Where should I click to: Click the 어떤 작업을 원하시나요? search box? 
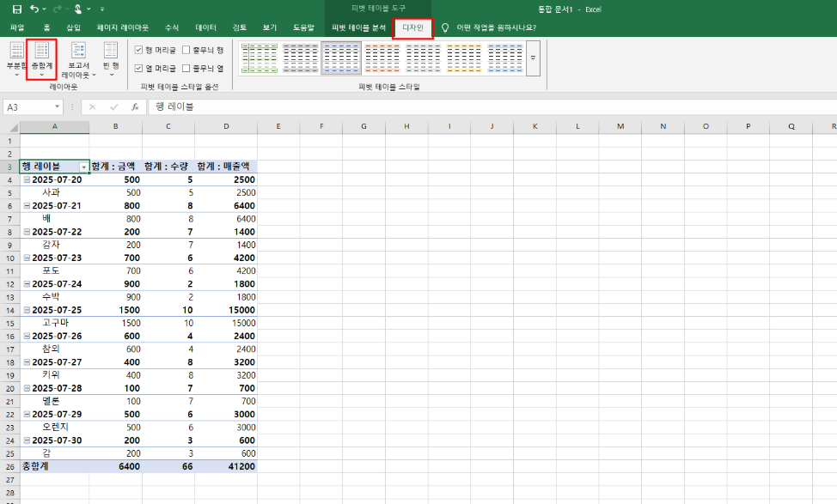coord(497,27)
